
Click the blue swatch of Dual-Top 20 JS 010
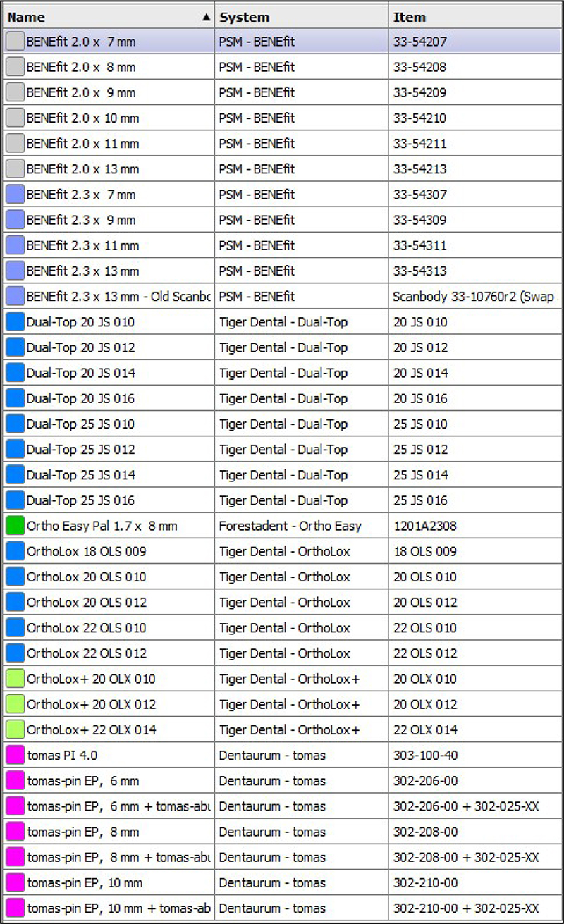pos(15,322)
